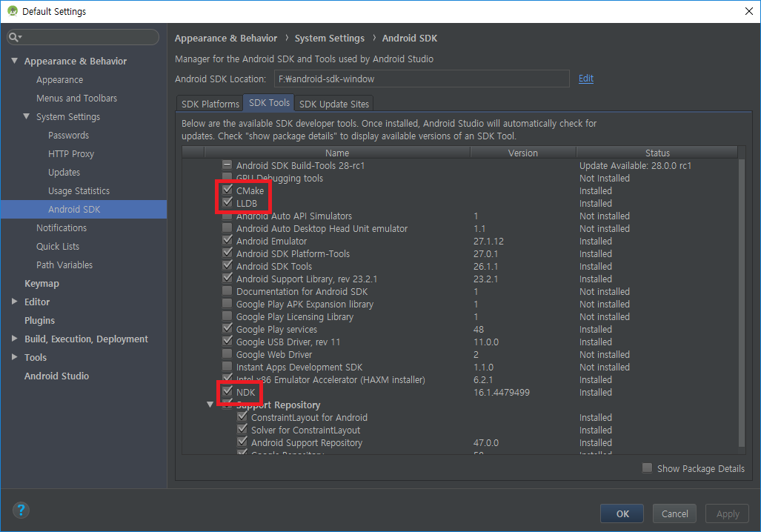The height and width of the screenshot is (532, 761).
Task: Check GPU Debugging tools checkbox
Action: 227,177
